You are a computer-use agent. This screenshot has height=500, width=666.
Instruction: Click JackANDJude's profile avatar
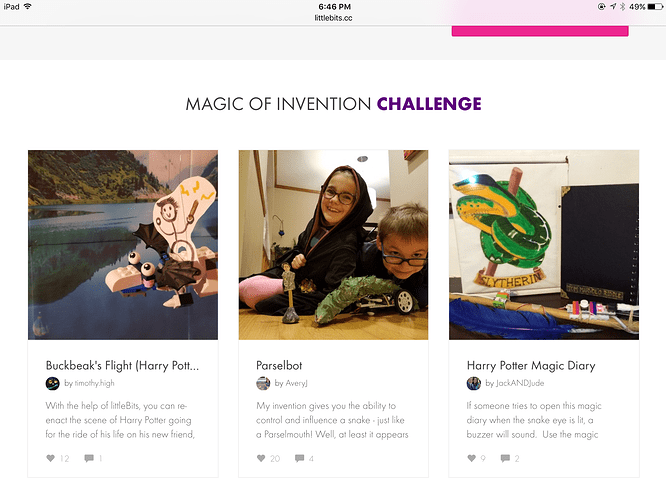pos(474,383)
